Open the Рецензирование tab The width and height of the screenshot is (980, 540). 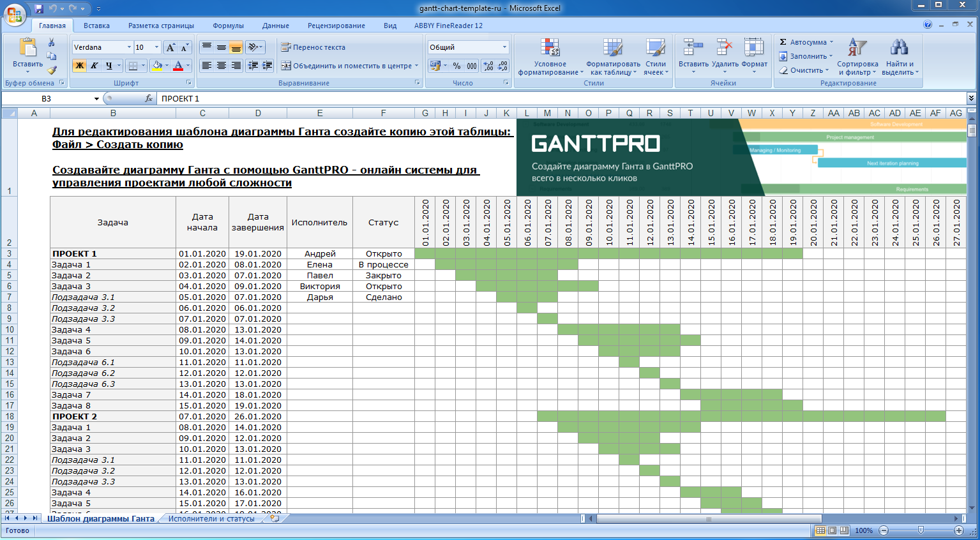click(336, 26)
